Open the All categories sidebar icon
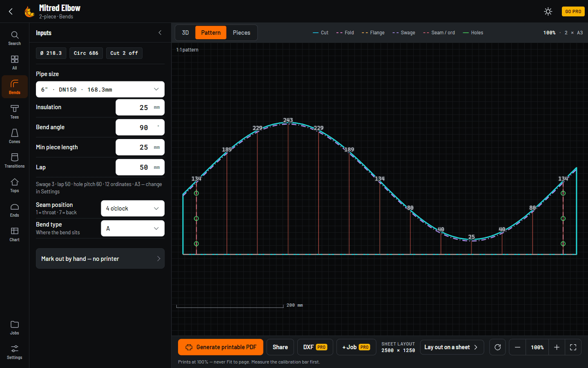The height and width of the screenshot is (368, 588). pos(15,63)
